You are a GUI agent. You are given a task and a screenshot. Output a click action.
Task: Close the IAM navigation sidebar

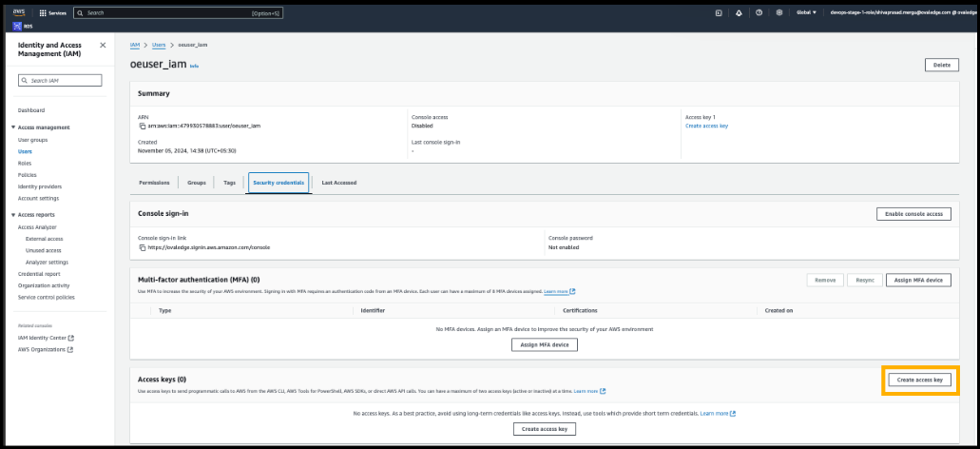tap(103, 45)
